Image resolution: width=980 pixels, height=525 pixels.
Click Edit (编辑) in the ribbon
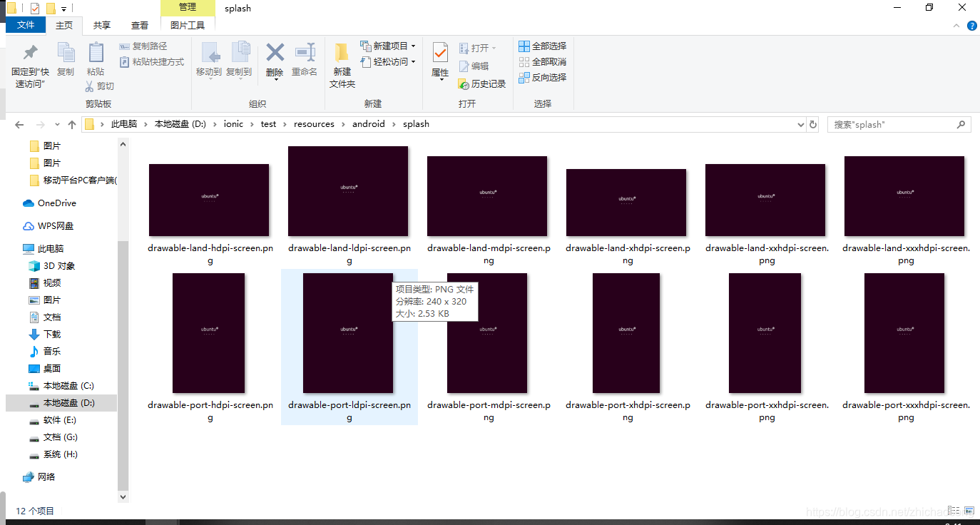[x=474, y=66]
